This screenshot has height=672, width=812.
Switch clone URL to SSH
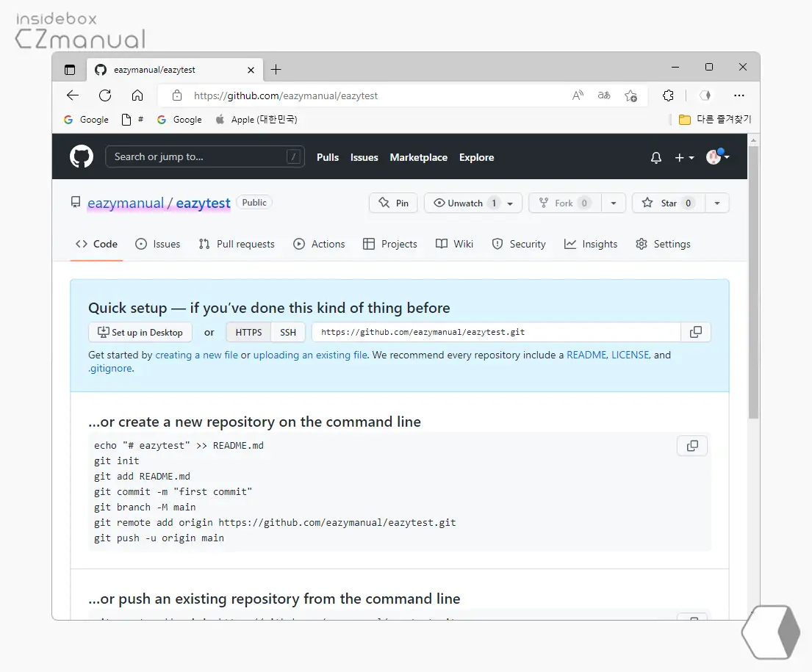[288, 333]
